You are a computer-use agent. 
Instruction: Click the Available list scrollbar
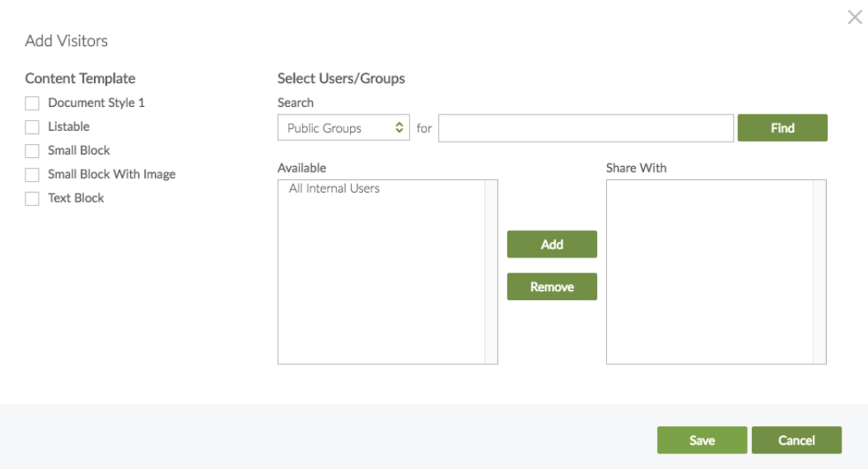(491, 272)
